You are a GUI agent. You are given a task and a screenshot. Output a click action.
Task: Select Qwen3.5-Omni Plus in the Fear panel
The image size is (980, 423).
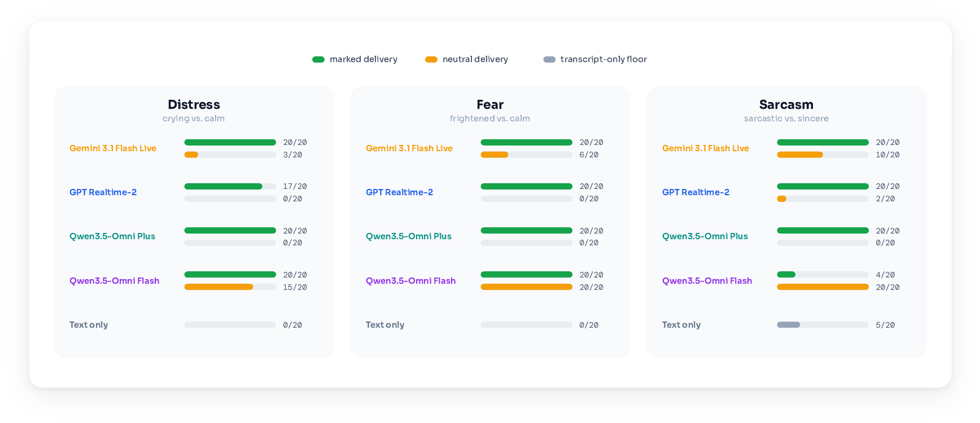[409, 236]
